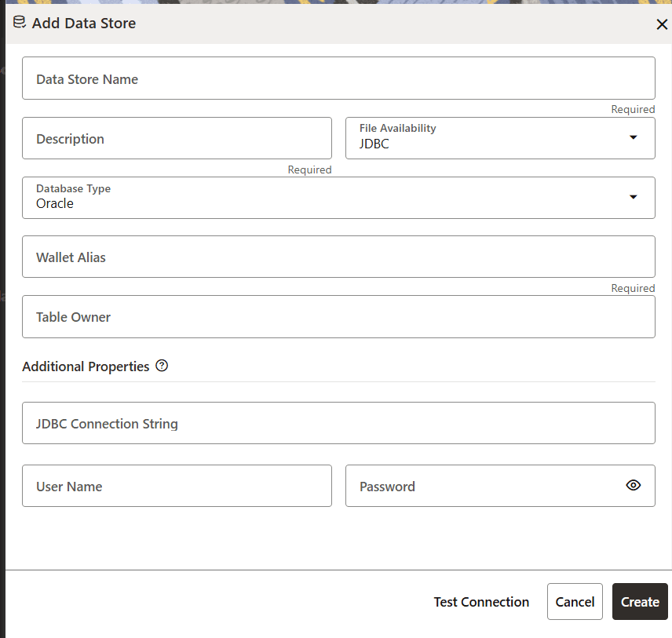
Task: Click the Required label under Data Store Name
Action: (633, 109)
